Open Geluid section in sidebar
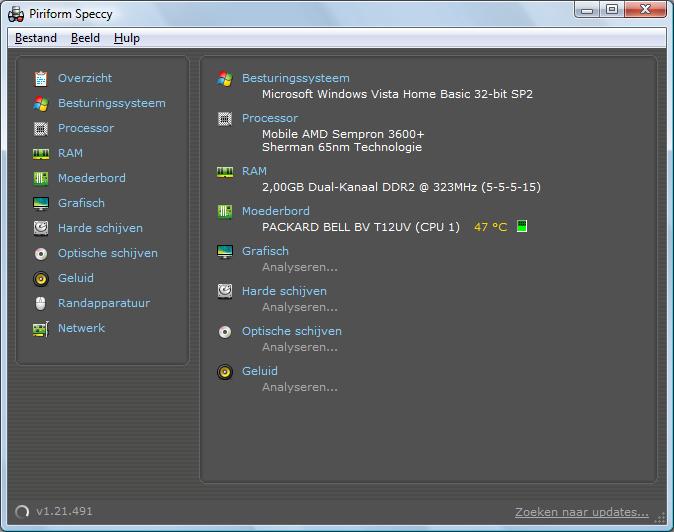This screenshot has height=532, width=674. coord(76,278)
